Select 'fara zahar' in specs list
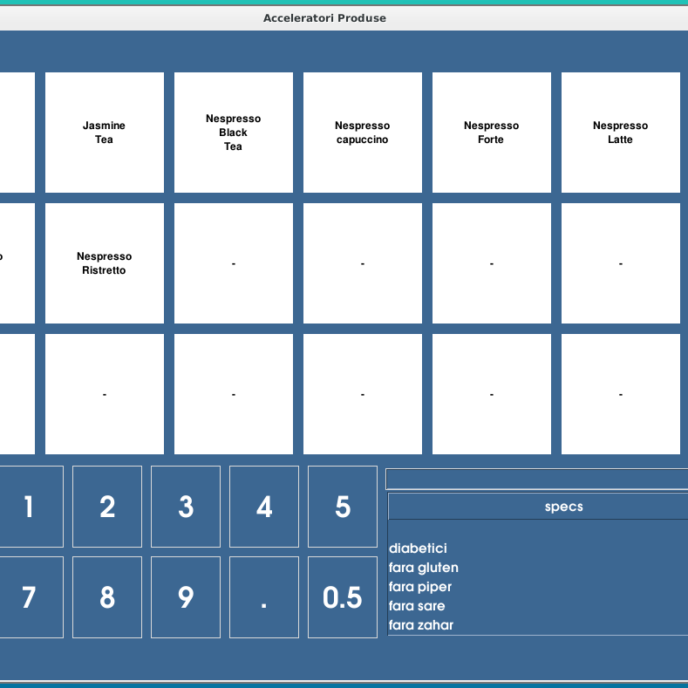The image size is (688, 688). [421, 625]
